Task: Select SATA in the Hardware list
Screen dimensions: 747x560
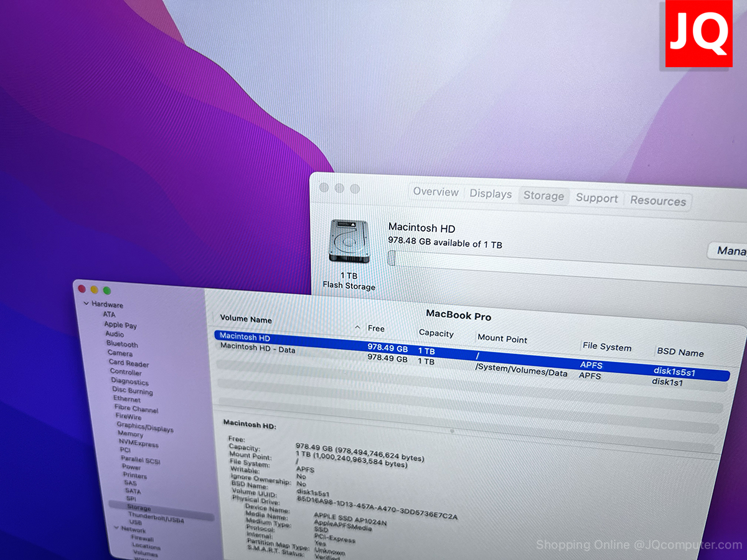Action: 132,492
